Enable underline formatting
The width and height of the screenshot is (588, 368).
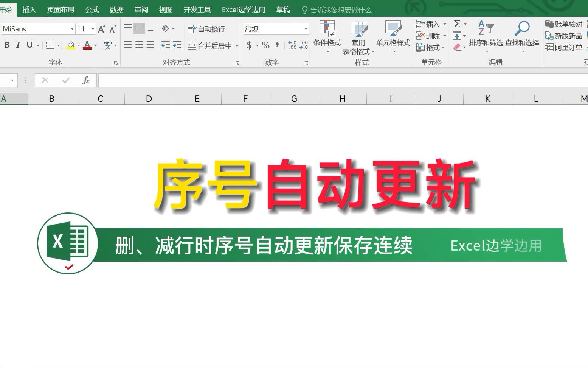(29, 45)
